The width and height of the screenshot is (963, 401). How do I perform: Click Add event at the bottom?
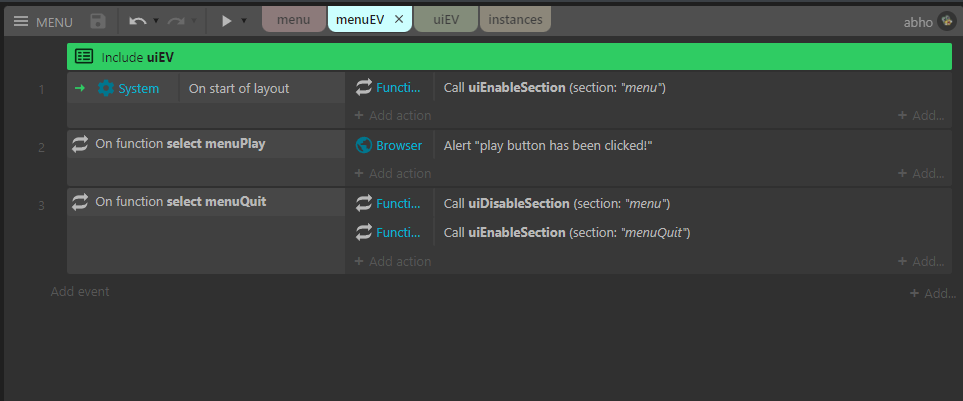pos(80,292)
